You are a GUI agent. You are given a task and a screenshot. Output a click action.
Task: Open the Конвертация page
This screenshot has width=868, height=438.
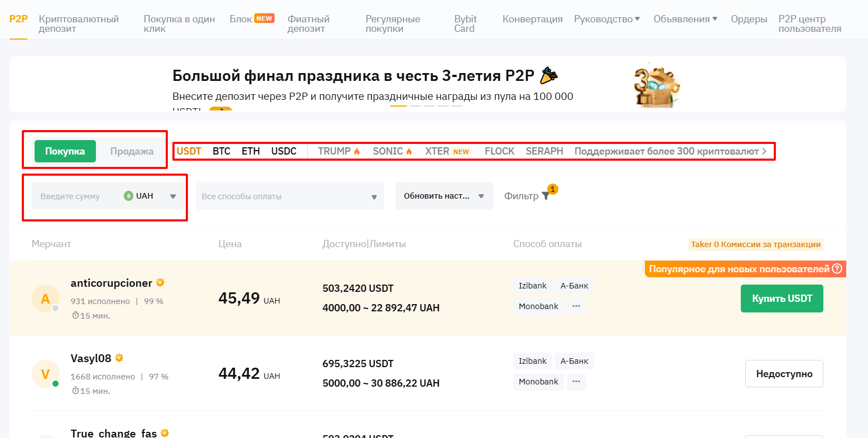point(533,19)
